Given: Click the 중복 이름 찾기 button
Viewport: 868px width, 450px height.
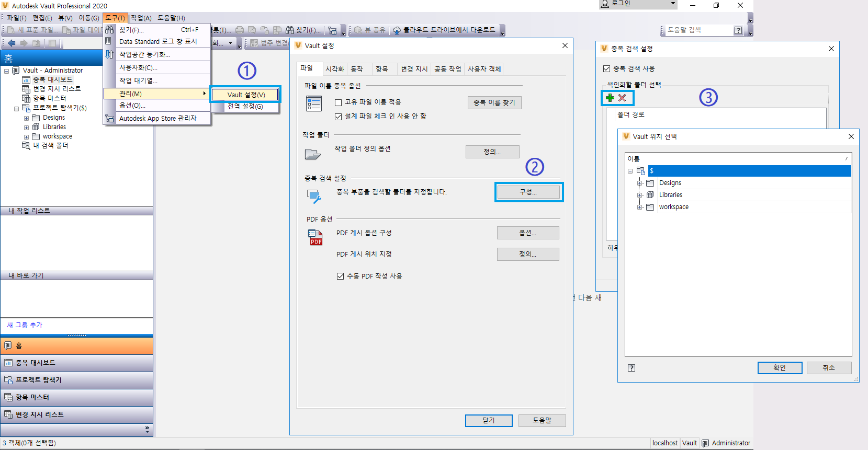Looking at the screenshot, I should coord(494,102).
